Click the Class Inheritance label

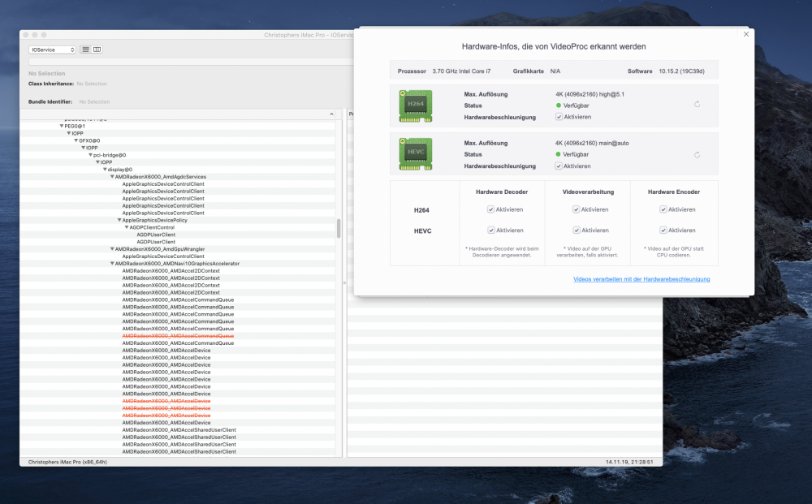(50, 84)
